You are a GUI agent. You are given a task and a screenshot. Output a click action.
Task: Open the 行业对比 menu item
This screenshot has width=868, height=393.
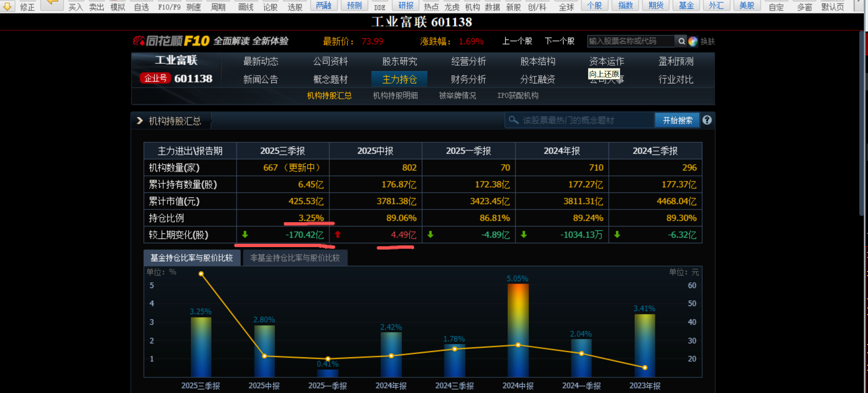pyautogui.click(x=676, y=79)
